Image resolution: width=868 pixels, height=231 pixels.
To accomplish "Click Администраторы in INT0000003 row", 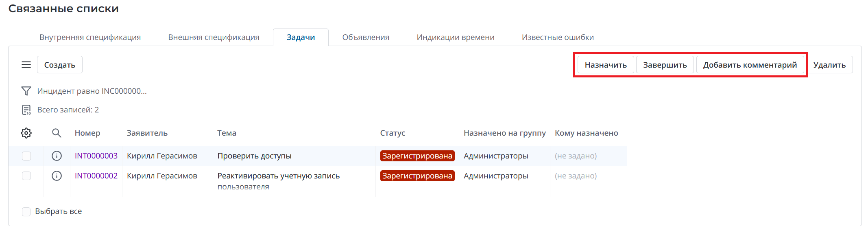I will (496, 156).
